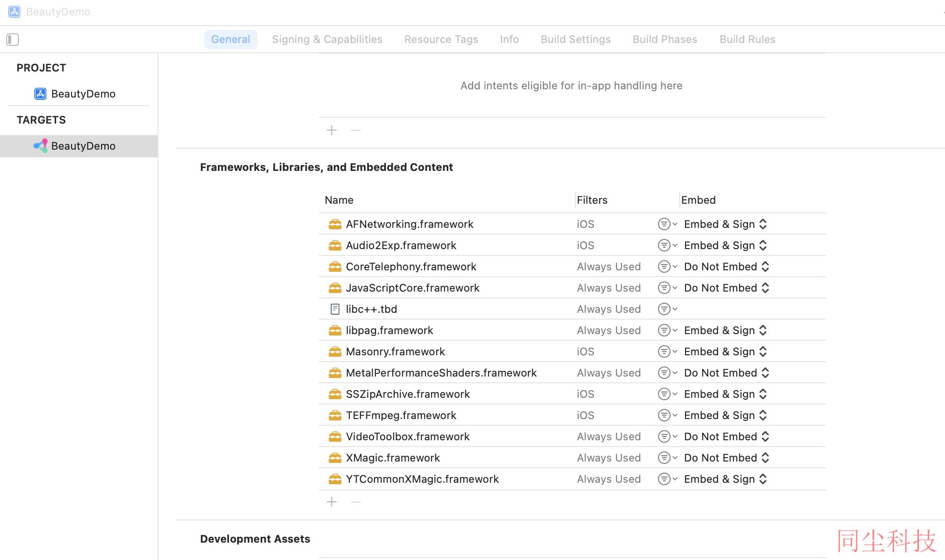Click CoreTelephony.framework toolbox icon

point(335,266)
